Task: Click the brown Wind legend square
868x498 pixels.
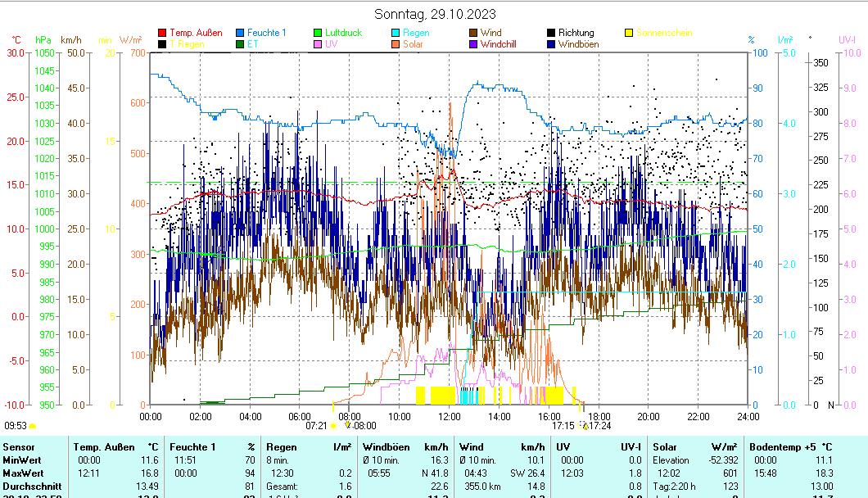Action: [x=473, y=34]
